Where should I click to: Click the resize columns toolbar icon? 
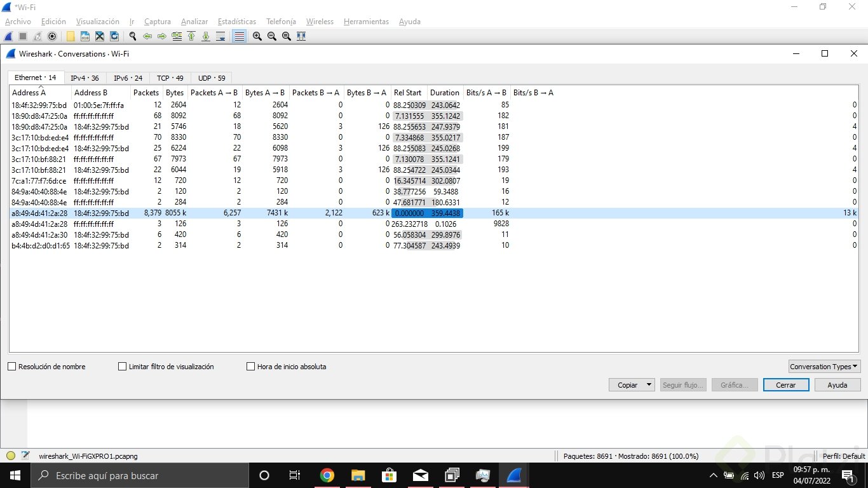point(301,36)
